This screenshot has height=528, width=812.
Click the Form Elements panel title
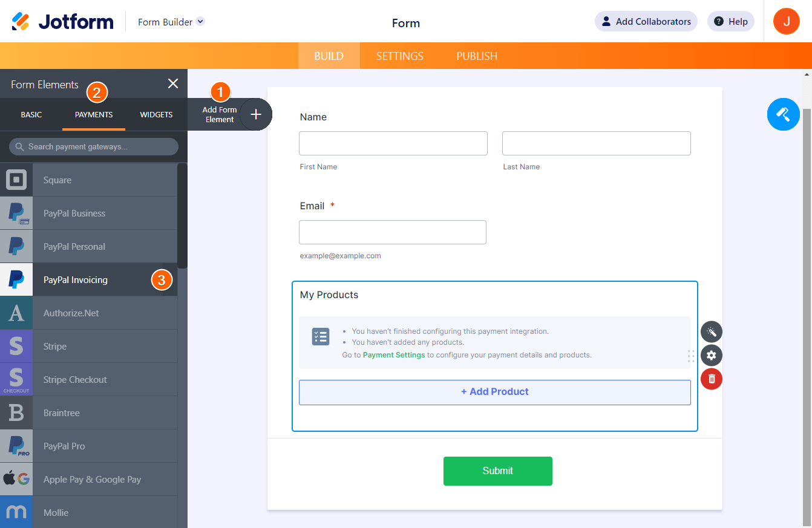(x=45, y=85)
